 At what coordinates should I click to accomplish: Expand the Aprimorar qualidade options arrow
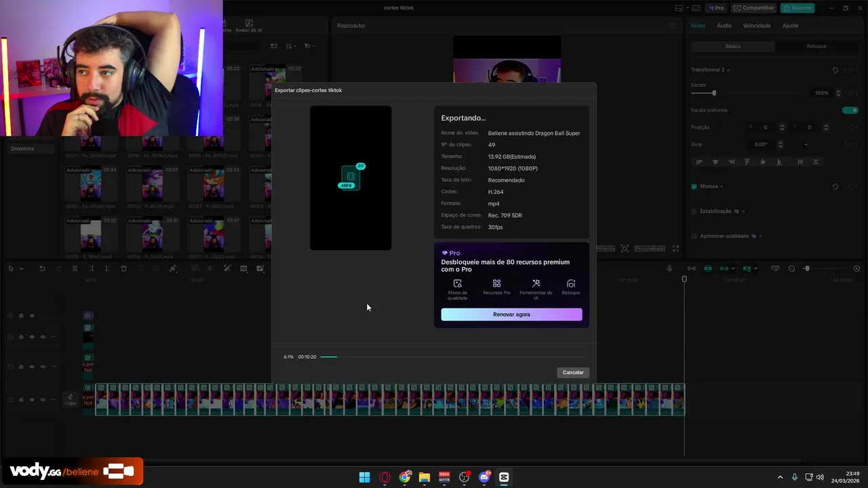760,236
